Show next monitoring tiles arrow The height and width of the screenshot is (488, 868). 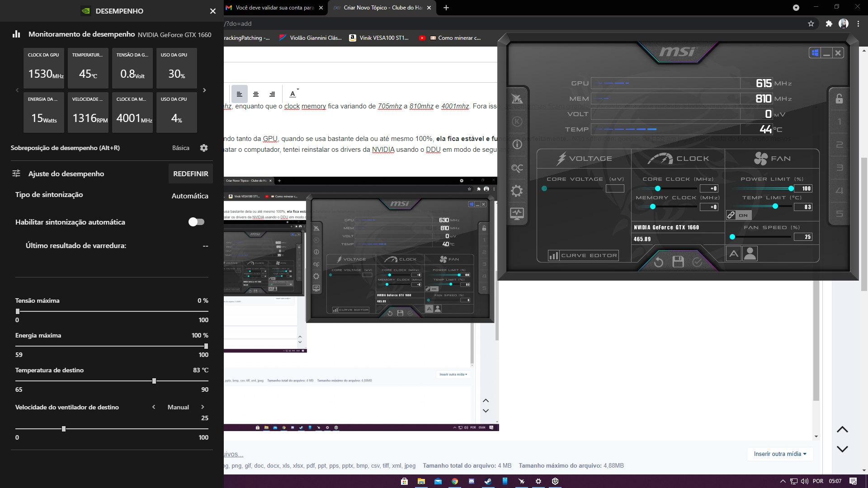pos(204,90)
